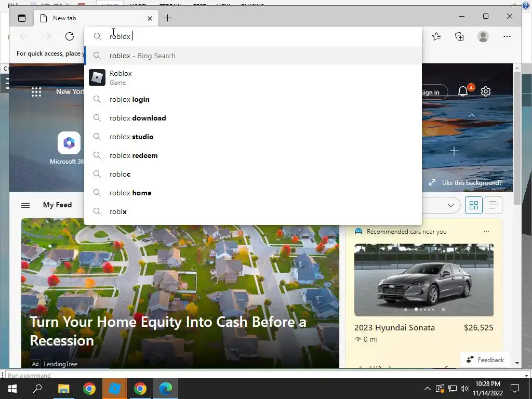Switch feed to list view
The image size is (532, 399).
[x=494, y=205]
